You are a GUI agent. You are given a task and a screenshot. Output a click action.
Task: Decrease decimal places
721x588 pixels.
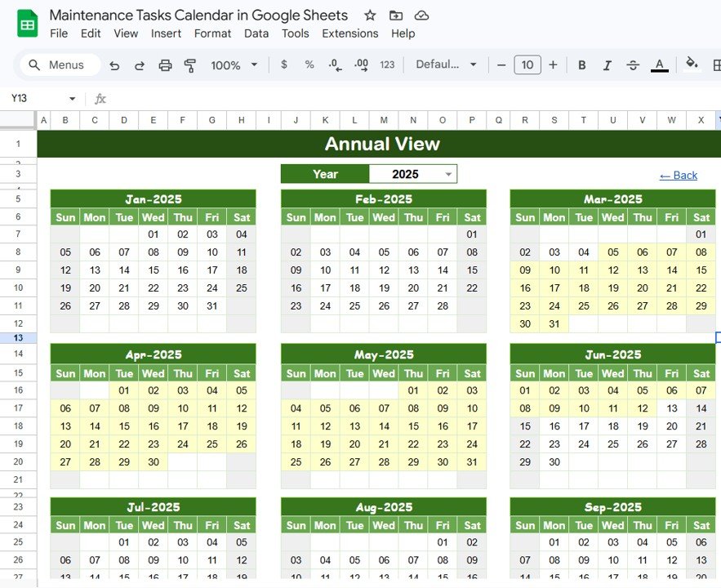(336, 65)
